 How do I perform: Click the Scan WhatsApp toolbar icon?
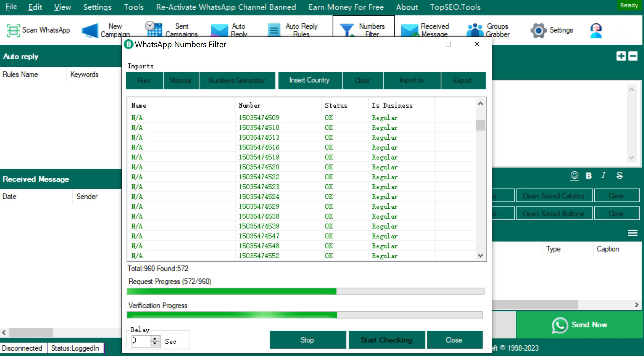[13, 31]
